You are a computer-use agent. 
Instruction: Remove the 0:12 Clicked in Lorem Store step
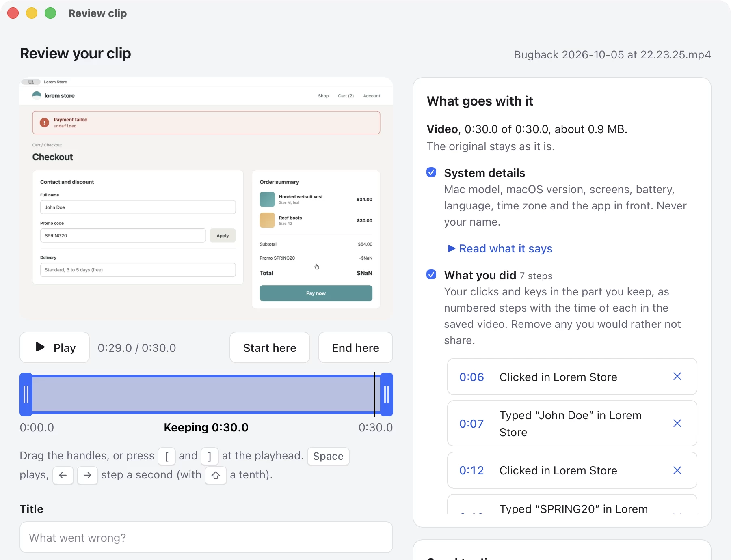coord(677,470)
